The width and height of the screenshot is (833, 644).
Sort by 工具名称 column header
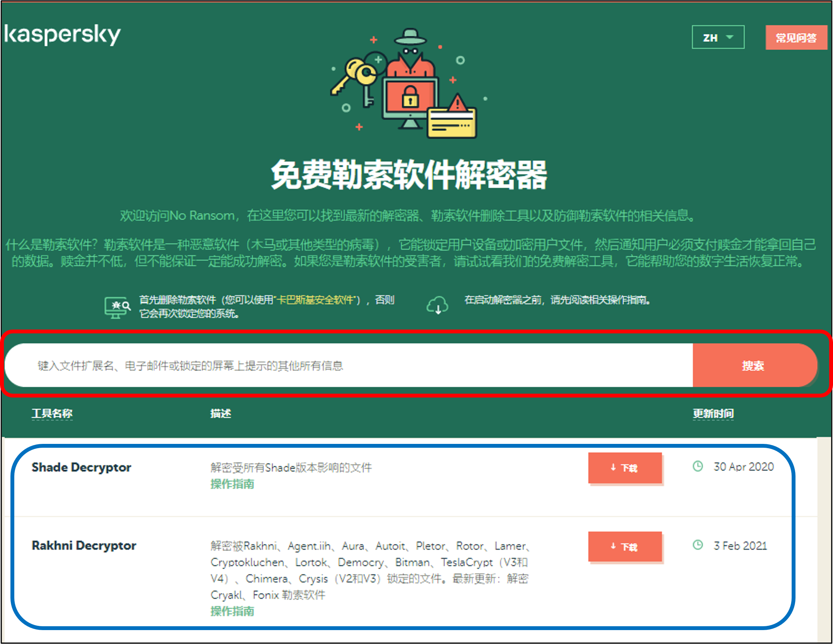pos(52,414)
